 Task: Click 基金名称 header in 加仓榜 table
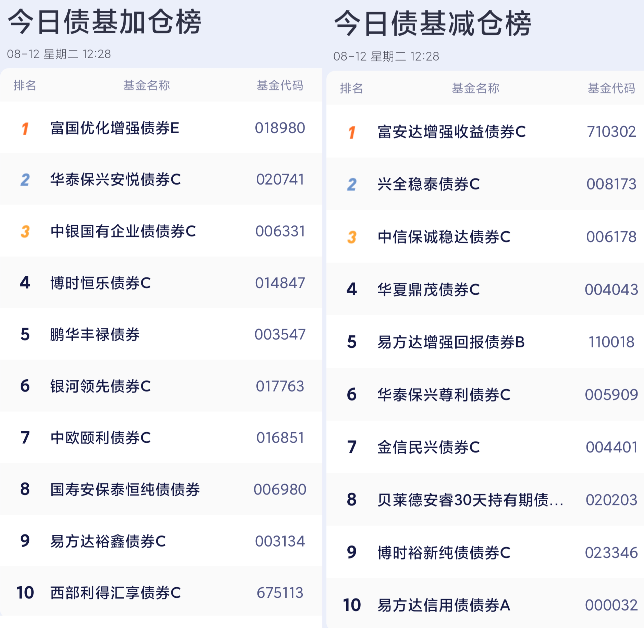pos(147,85)
